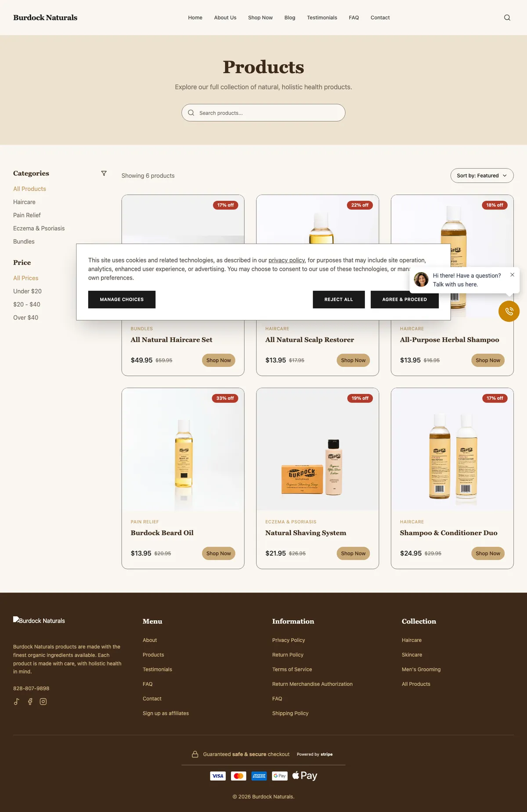Open privacy policy link in cookie banner

[x=286, y=260]
